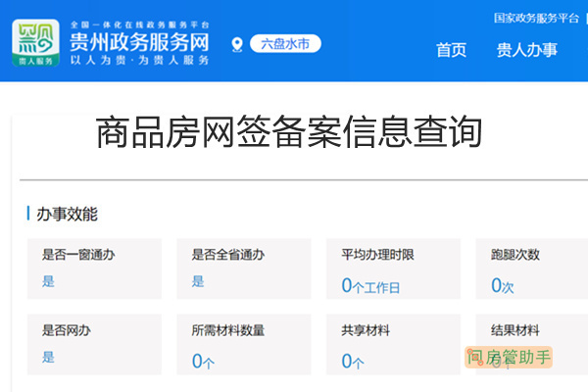Screen dimensions: 588x392
Task: Click the 0个工作日 value under 平均办理时限
Action: (370, 286)
